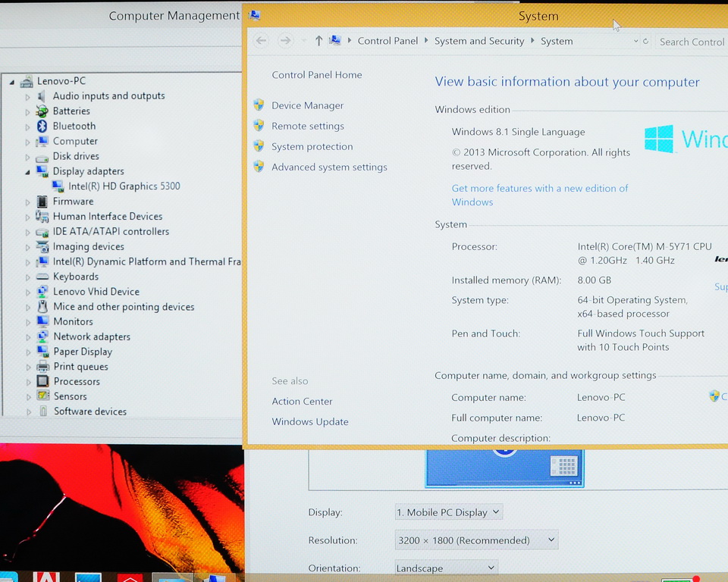728x582 pixels.
Task: Click the red Adobe taskbar icon
Action: pyautogui.click(x=46, y=577)
